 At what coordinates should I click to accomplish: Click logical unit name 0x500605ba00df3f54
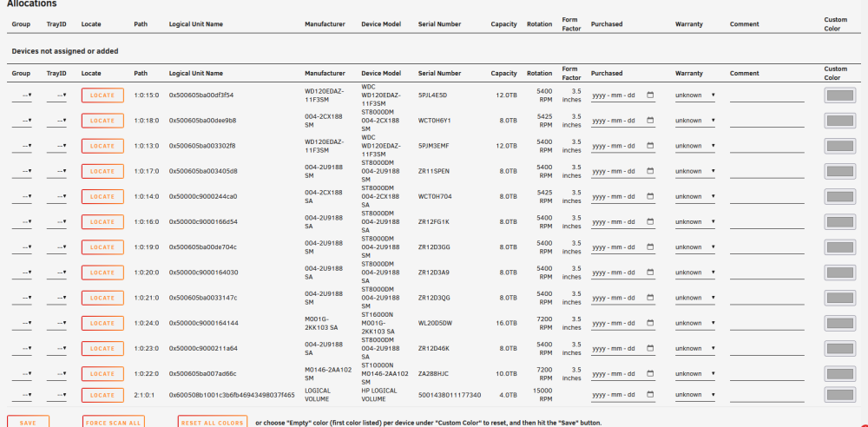201,95
